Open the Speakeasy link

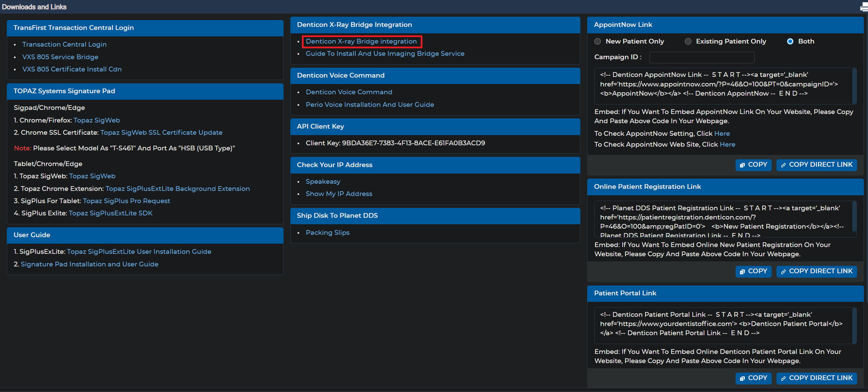click(x=323, y=181)
